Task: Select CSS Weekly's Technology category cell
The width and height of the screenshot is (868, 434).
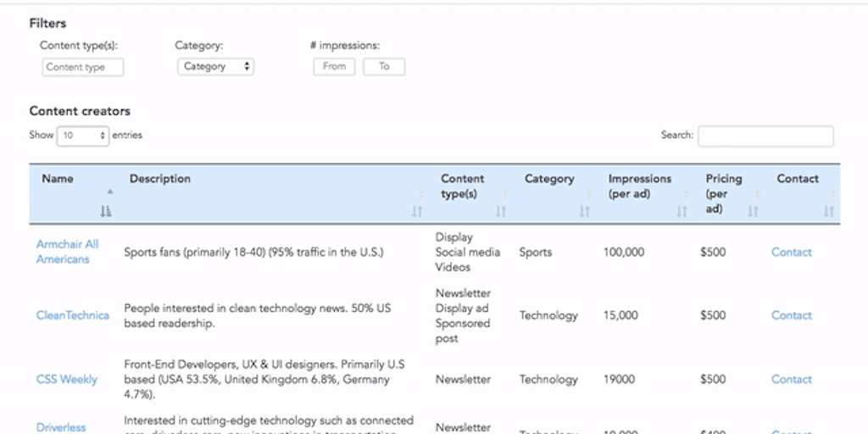Action: [x=548, y=380]
